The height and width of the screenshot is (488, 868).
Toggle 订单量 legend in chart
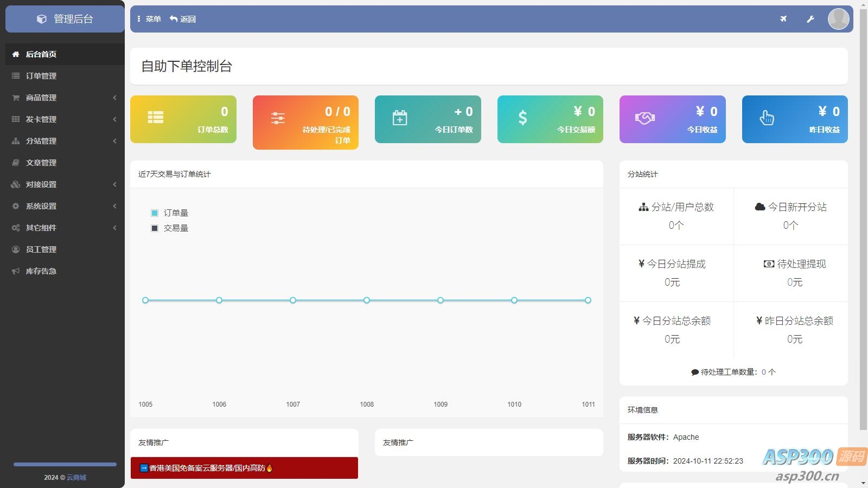pyautogui.click(x=170, y=213)
